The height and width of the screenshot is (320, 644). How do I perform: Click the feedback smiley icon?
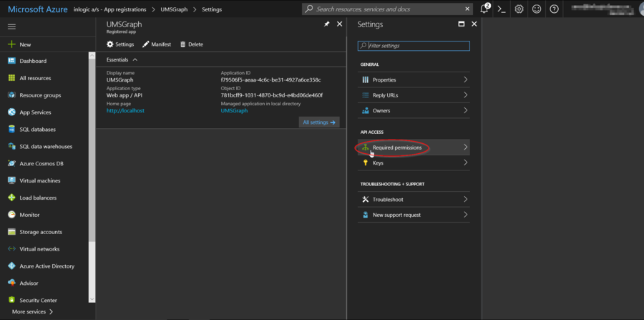point(537,9)
